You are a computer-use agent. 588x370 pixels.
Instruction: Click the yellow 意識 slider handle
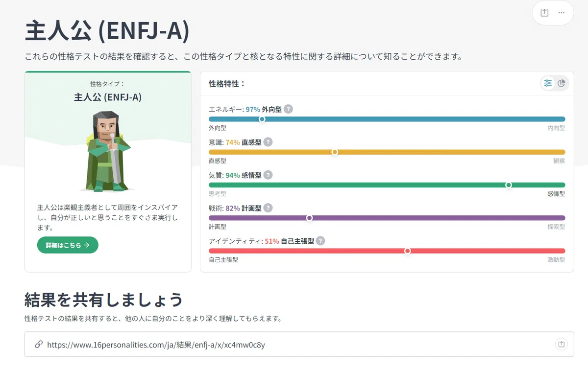click(x=335, y=152)
